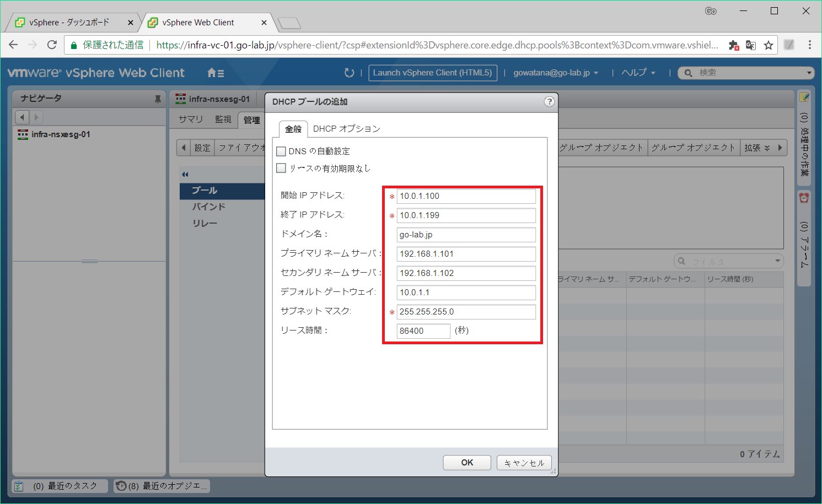Viewport: 822px width, 504px height.
Task: Expand the search box dropdown arrow
Action: pyautogui.click(x=809, y=73)
